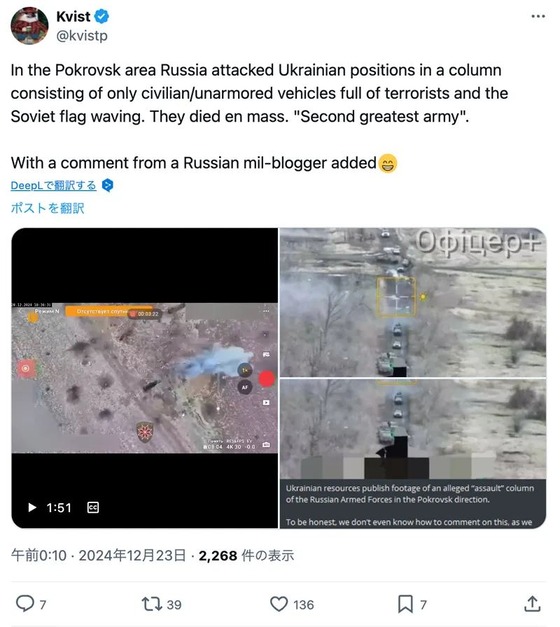Open the Офіцер+ drone footage image
Image resolution: width=560 pixels, height=627 pixels.
pyautogui.click(x=413, y=302)
